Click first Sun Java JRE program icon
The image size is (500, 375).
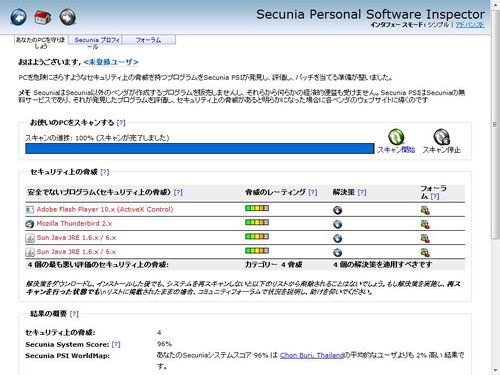(x=30, y=238)
